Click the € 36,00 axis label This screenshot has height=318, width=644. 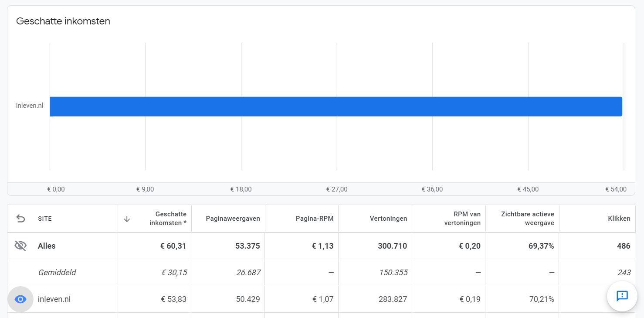[432, 189]
